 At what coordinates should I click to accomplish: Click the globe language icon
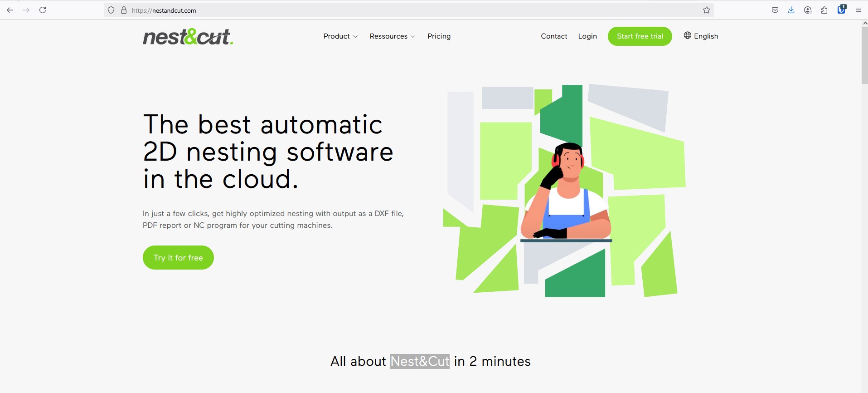pos(688,35)
